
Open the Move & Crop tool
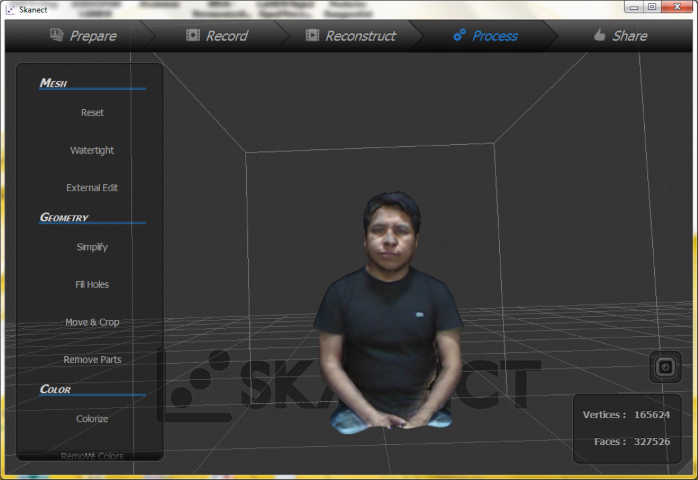92,322
